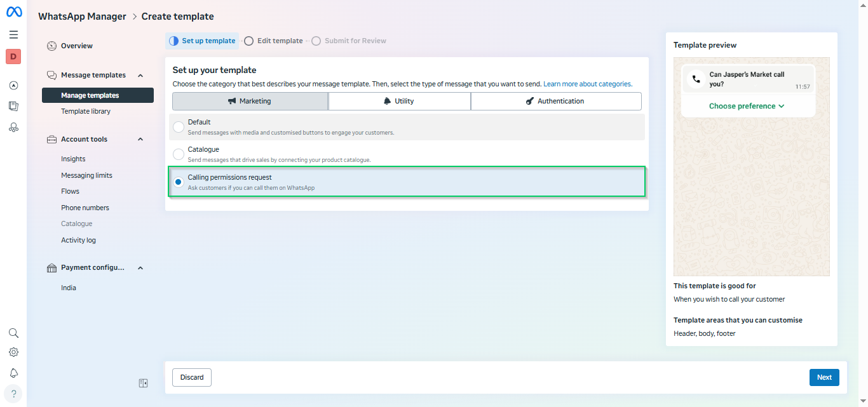The width and height of the screenshot is (868, 407).
Task: Collapse sidebar using panel toggle icon
Action: coord(144,384)
